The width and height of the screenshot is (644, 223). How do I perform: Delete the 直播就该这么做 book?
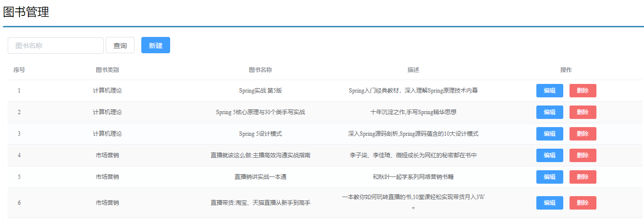tap(582, 155)
